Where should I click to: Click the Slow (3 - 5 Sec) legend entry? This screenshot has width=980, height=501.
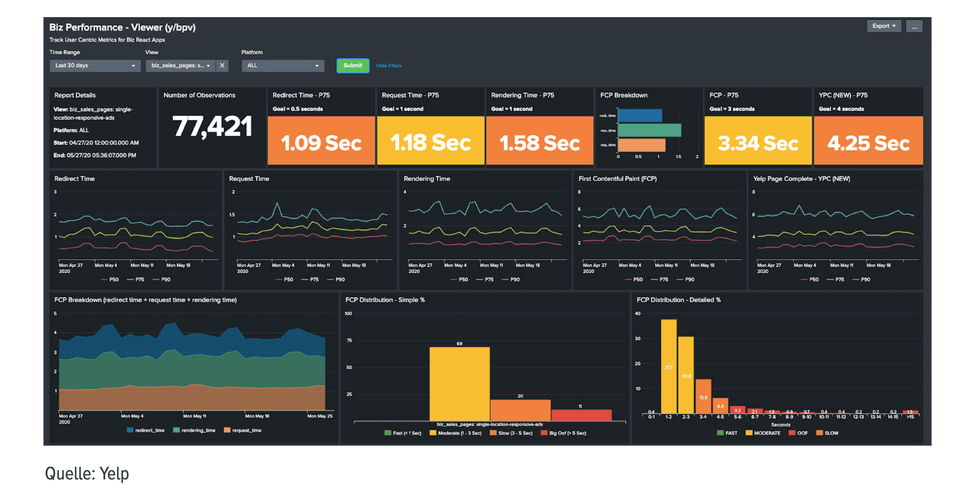point(512,433)
